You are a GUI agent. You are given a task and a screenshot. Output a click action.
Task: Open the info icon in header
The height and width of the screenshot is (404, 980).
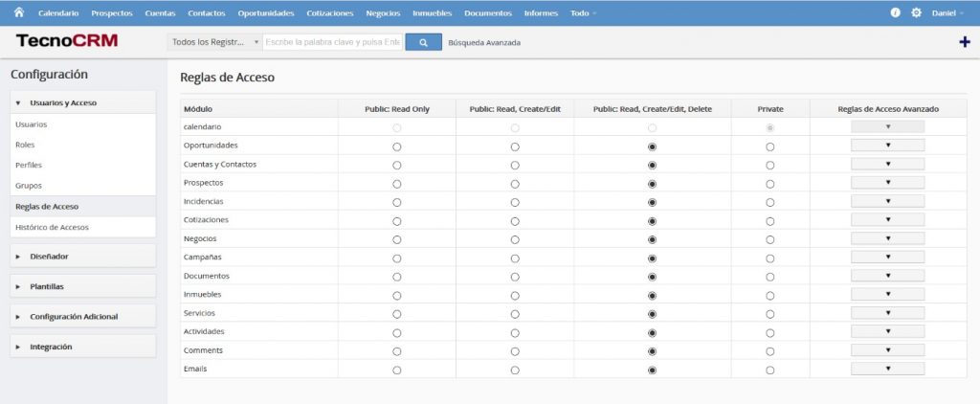pyautogui.click(x=896, y=13)
